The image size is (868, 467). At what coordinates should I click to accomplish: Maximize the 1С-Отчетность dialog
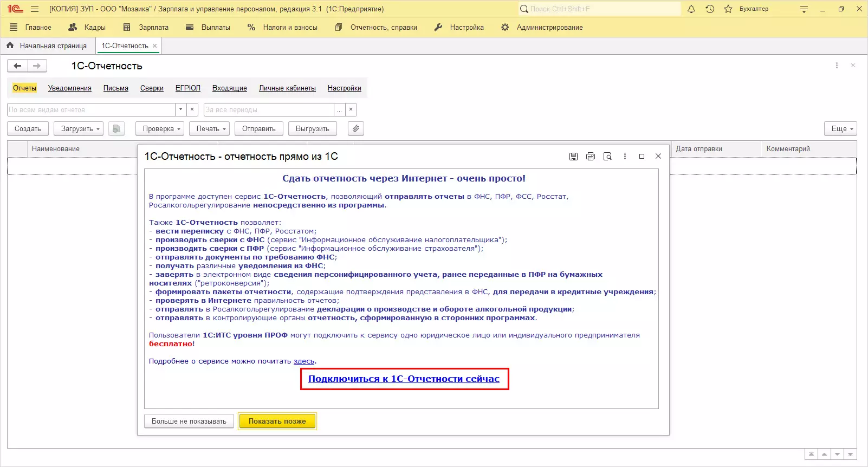[x=642, y=157]
